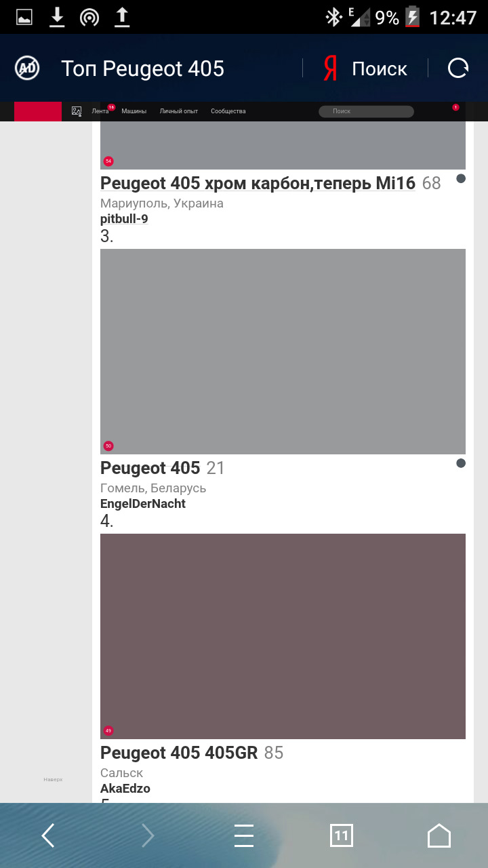Open pitbull-9 user profile
The width and height of the screenshot is (488, 868).
coord(124,219)
